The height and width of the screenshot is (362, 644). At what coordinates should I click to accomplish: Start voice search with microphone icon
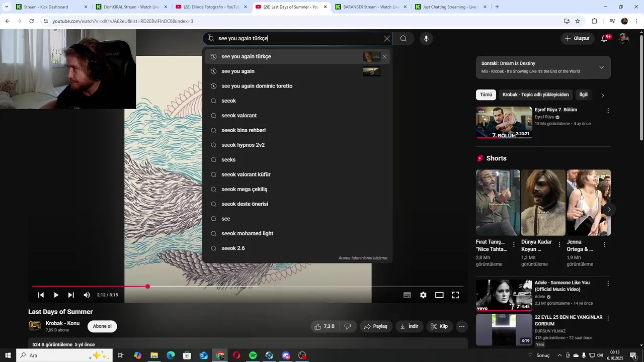426,39
